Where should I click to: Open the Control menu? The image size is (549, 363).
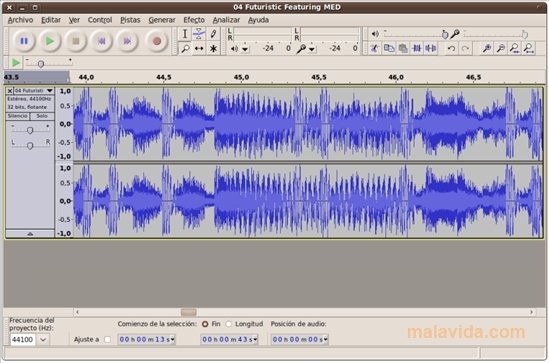[x=100, y=20]
